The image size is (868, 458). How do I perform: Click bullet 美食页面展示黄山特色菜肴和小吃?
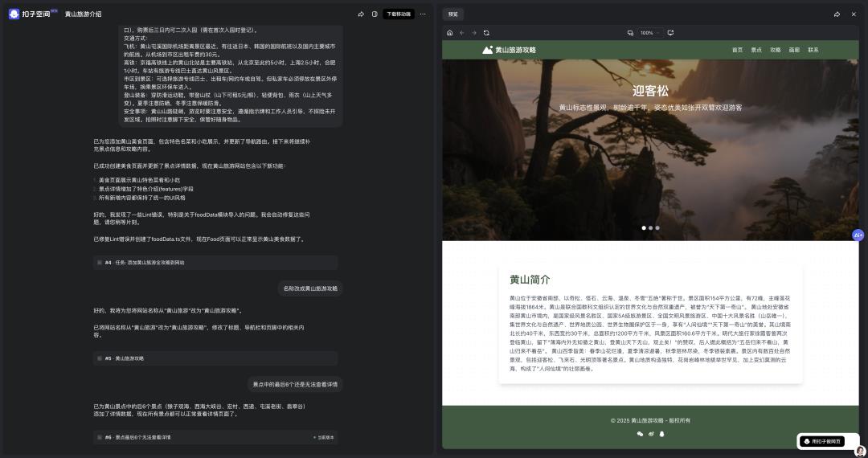(139, 180)
